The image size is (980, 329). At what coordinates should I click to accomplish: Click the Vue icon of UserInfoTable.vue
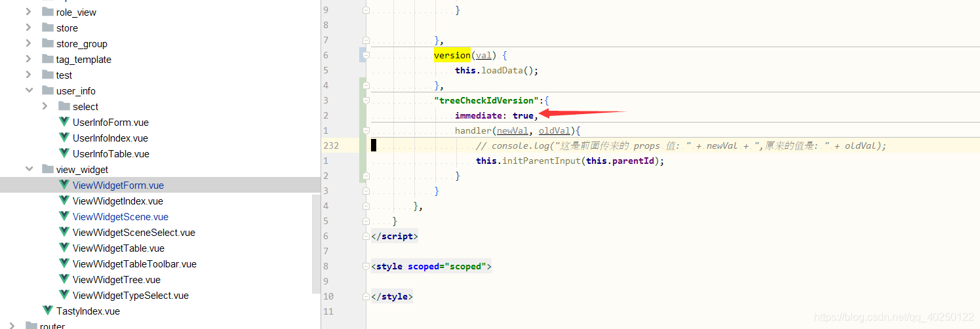click(x=64, y=153)
